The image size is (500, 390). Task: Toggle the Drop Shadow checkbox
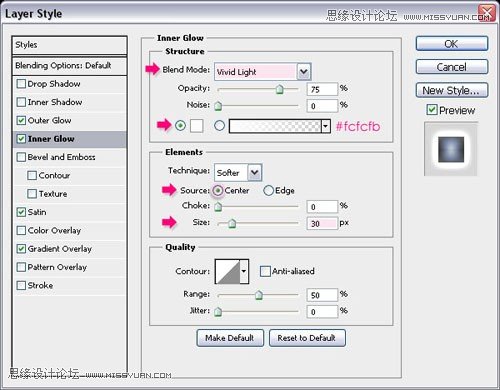[21, 84]
